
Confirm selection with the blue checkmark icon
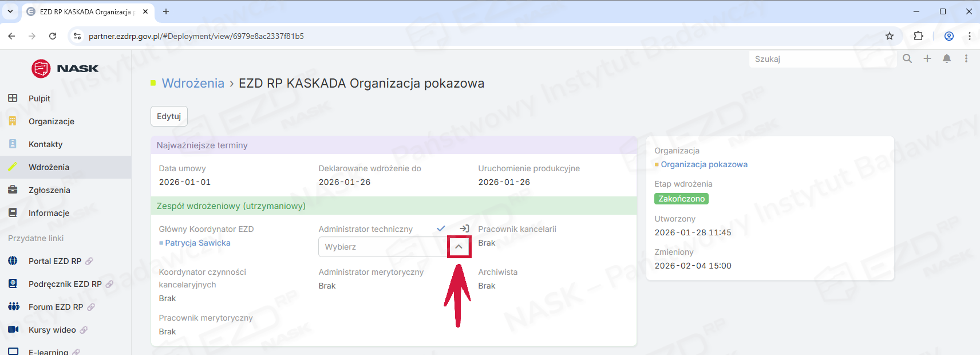pos(441,228)
